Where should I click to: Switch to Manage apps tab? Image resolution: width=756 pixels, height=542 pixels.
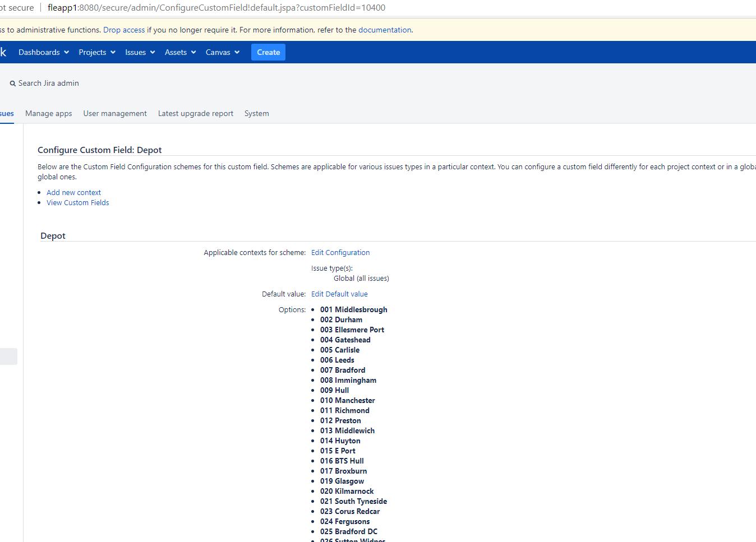[x=49, y=113]
